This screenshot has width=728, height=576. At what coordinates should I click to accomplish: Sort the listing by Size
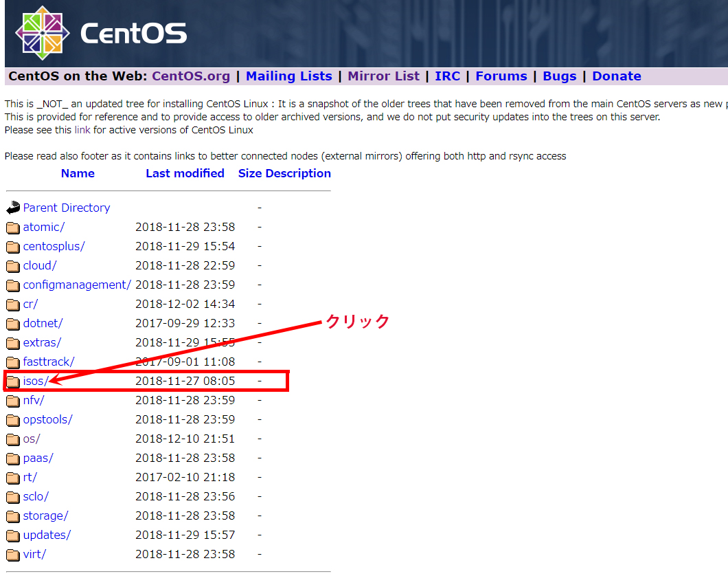click(250, 173)
